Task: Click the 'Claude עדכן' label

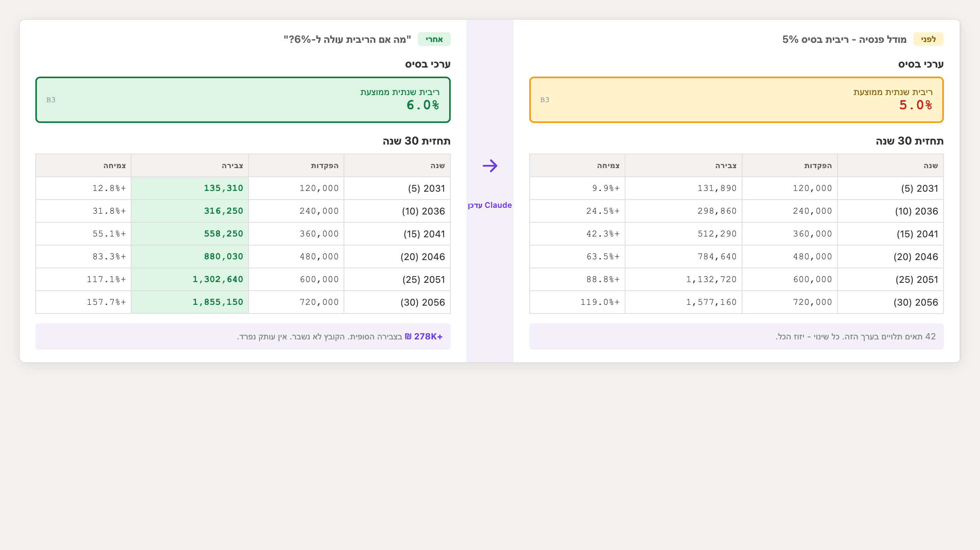Action: 490,205
